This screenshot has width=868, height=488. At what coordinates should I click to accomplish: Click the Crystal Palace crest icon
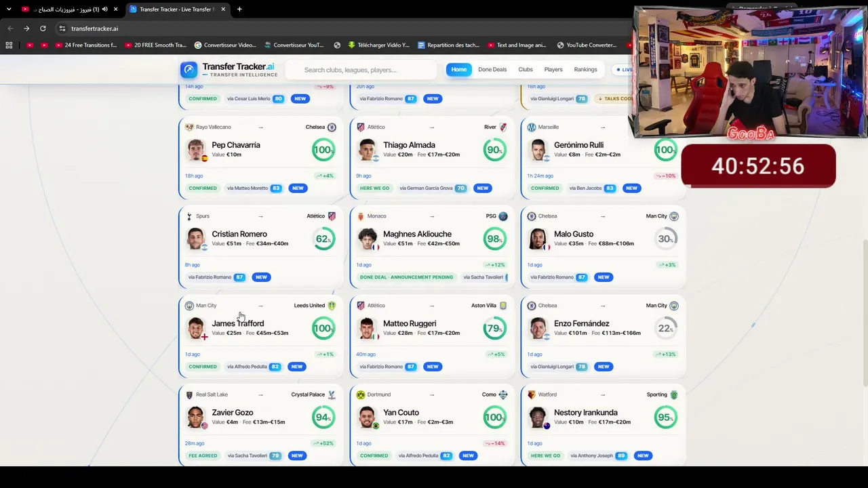tap(332, 394)
